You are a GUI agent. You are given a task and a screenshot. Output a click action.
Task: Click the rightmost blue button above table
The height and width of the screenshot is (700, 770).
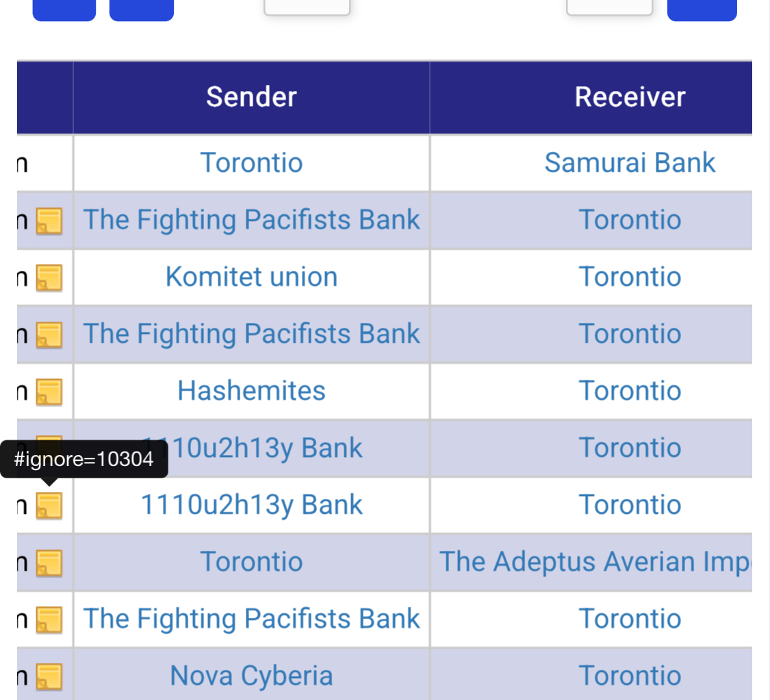tap(702, 10)
